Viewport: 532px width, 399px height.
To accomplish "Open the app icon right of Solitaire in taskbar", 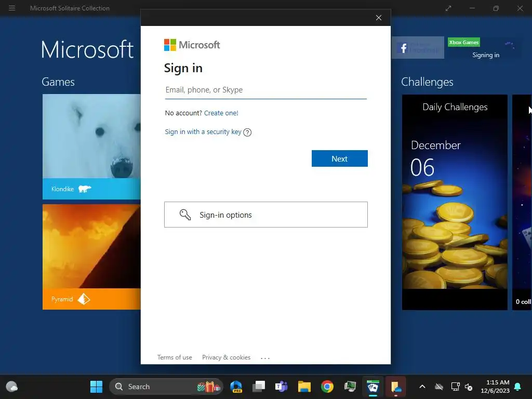I will tap(395, 387).
